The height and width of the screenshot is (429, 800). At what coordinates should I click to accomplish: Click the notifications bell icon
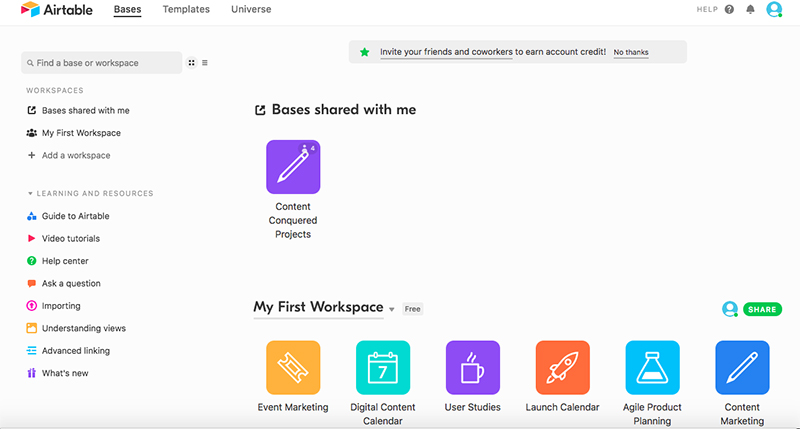(750, 9)
